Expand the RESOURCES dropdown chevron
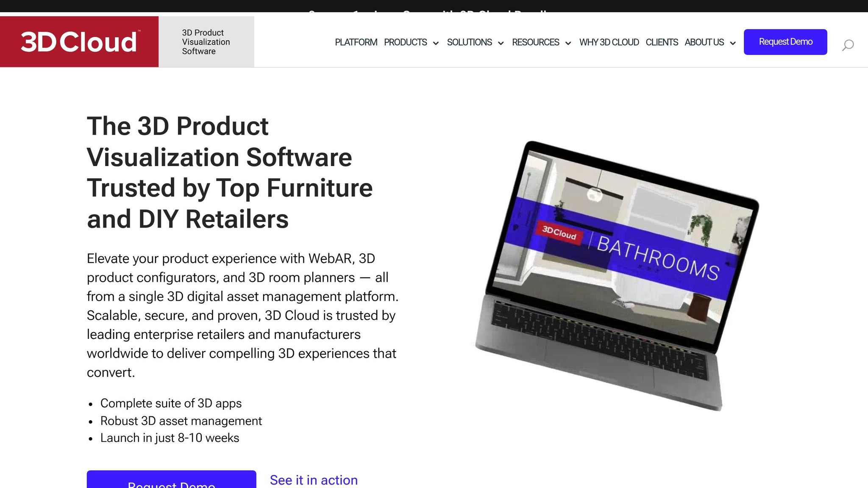 coord(568,43)
